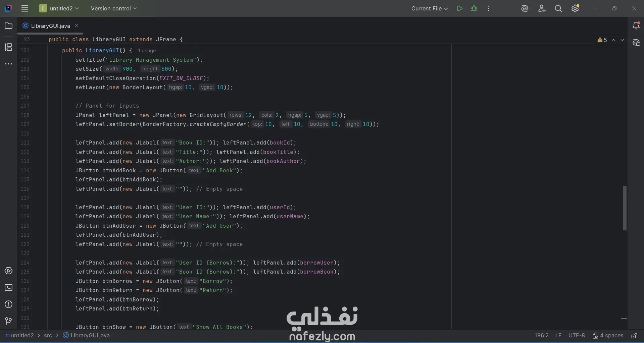Open IDE settings gear icon
Screen dimensions: 644x343
[575, 8]
